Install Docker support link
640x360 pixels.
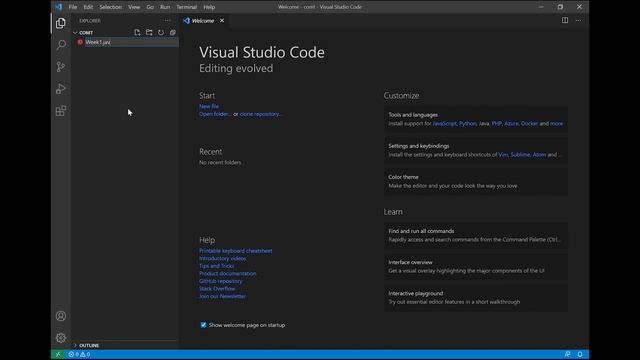pos(529,123)
